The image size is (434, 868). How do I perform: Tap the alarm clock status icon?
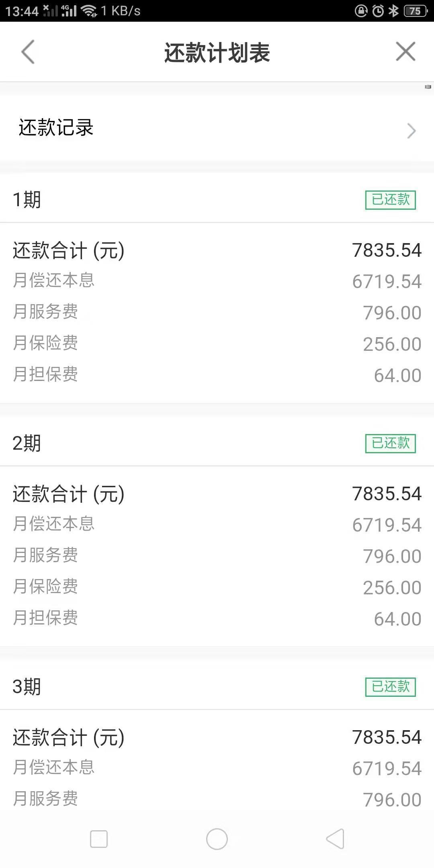click(378, 11)
